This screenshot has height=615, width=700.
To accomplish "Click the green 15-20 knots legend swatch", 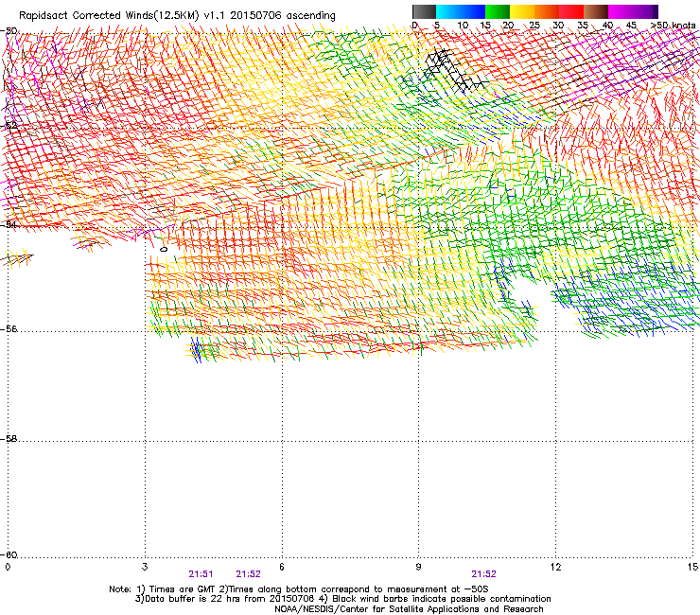I will (498, 11).
